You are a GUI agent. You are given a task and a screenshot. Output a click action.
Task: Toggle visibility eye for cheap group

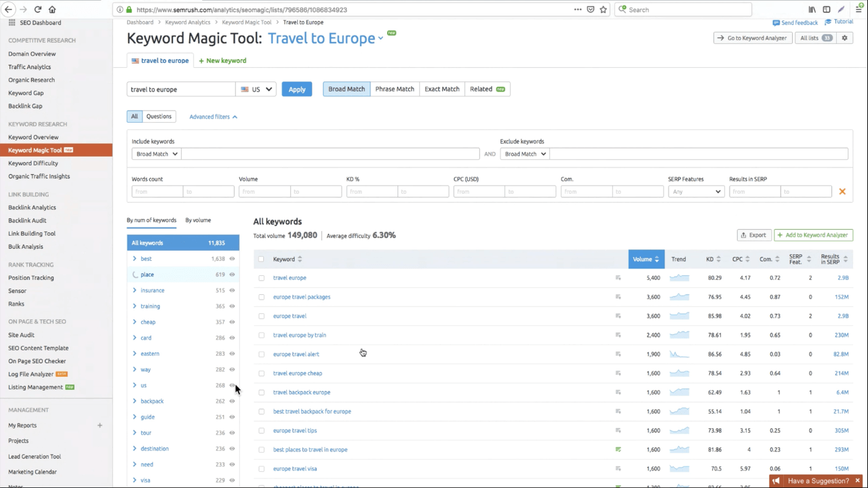232,322
